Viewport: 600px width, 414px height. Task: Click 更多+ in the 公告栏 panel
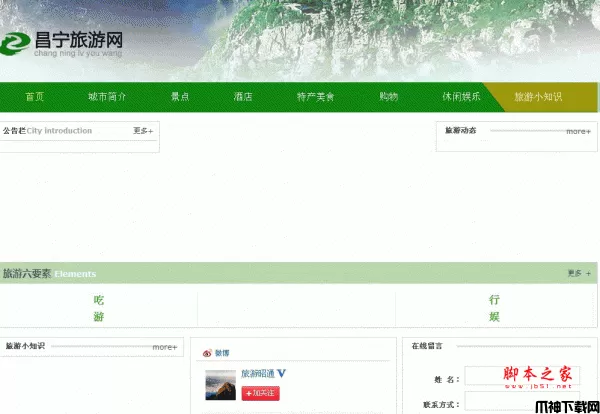tap(143, 131)
